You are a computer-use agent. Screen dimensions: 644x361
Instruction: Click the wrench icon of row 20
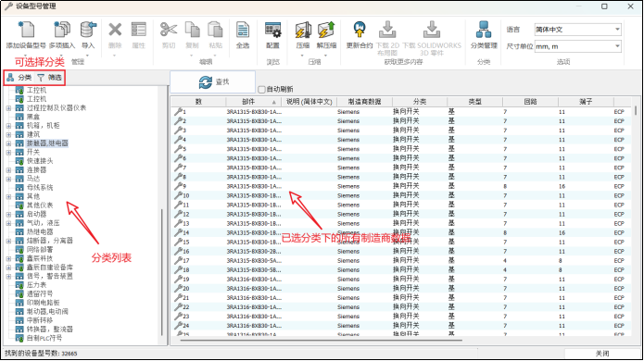click(178, 288)
